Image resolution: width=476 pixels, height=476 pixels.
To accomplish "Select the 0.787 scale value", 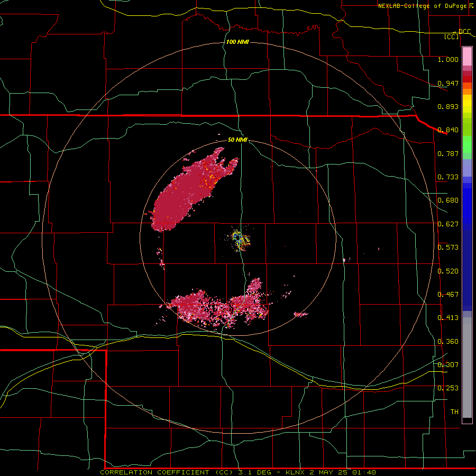I will [448, 153].
